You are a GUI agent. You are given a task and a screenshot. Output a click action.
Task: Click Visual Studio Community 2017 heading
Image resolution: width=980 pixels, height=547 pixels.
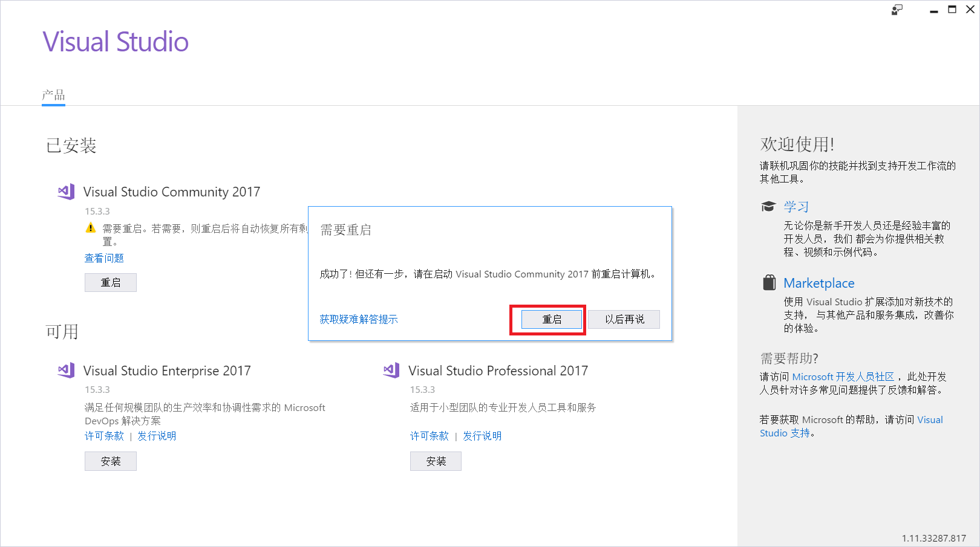point(172,192)
